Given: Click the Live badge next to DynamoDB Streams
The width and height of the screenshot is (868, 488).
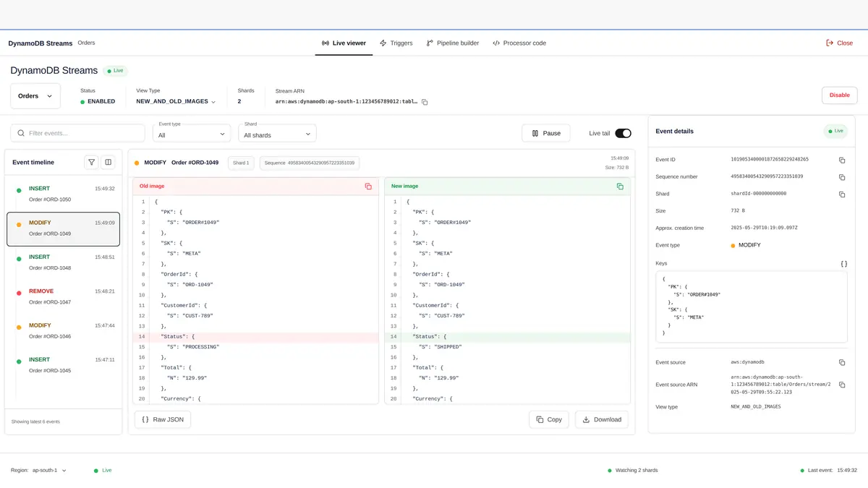Looking at the screenshot, I should (x=116, y=71).
